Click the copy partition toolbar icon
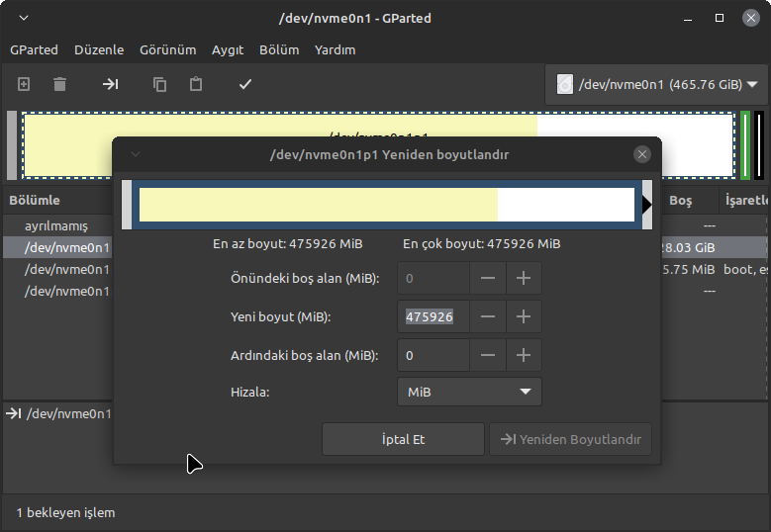The image size is (771, 532). 159,84
